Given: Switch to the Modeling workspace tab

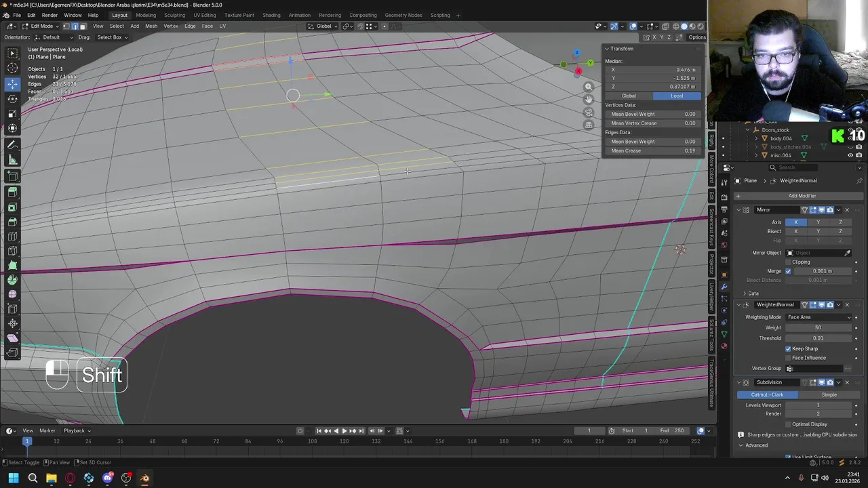Looking at the screenshot, I should click(146, 16).
